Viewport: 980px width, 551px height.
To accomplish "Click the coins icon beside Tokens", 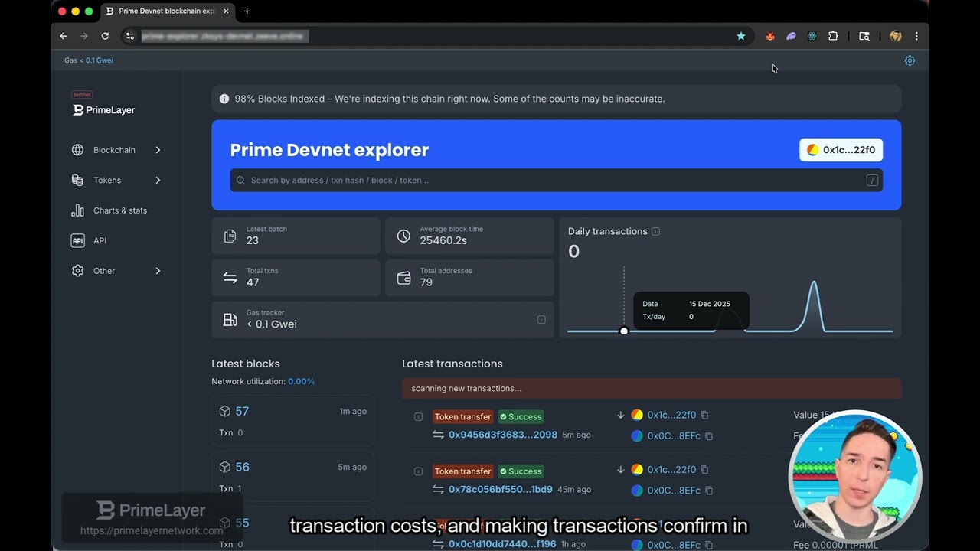I will pyautogui.click(x=77, y=180).
